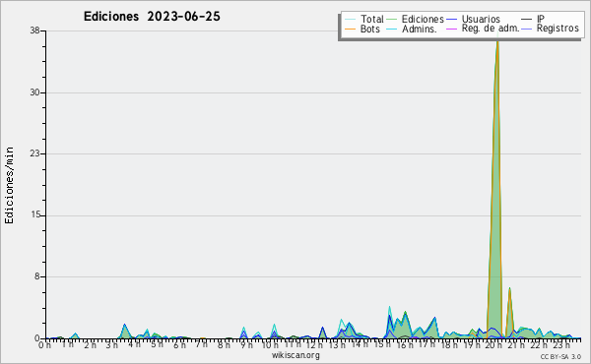Click the tall bot edits peak at 20 h

point(496,188)
